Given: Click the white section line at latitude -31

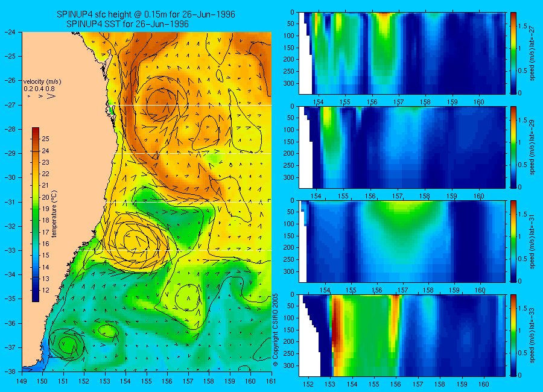Looking at the screenshot, I should click(188, 202).
